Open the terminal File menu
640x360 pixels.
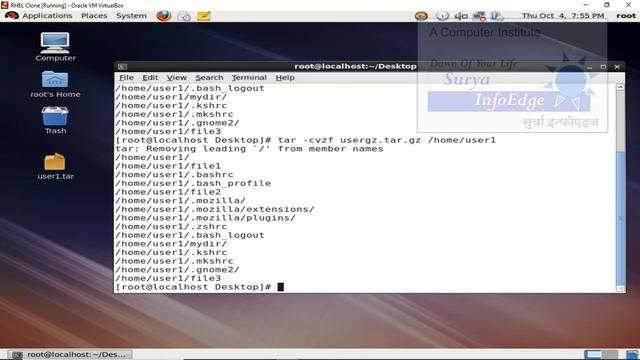tap(126, 78)
